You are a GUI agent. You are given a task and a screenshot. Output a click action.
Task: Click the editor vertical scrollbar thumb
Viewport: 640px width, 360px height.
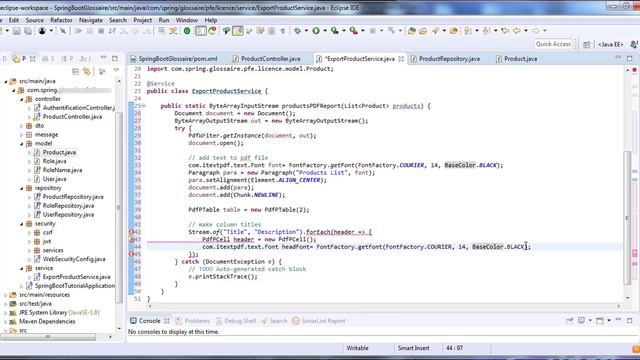(x=628, y=218)
